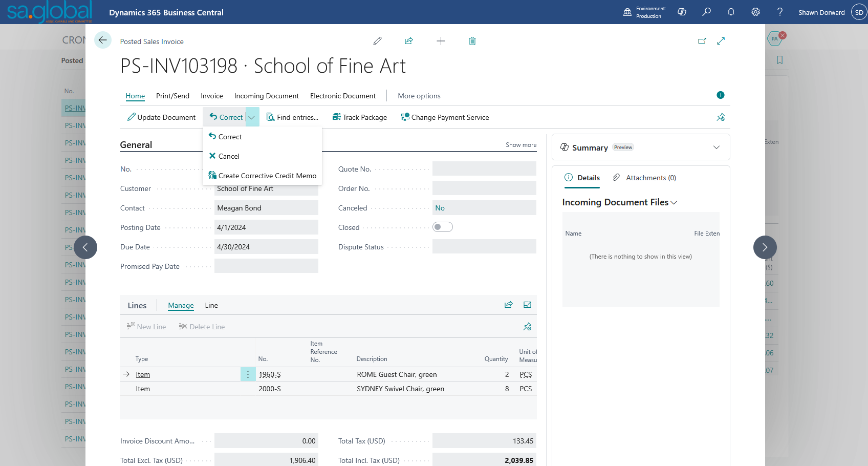868x466 pixels.
Task: Click Show more in General section
Action: (520, 145)
